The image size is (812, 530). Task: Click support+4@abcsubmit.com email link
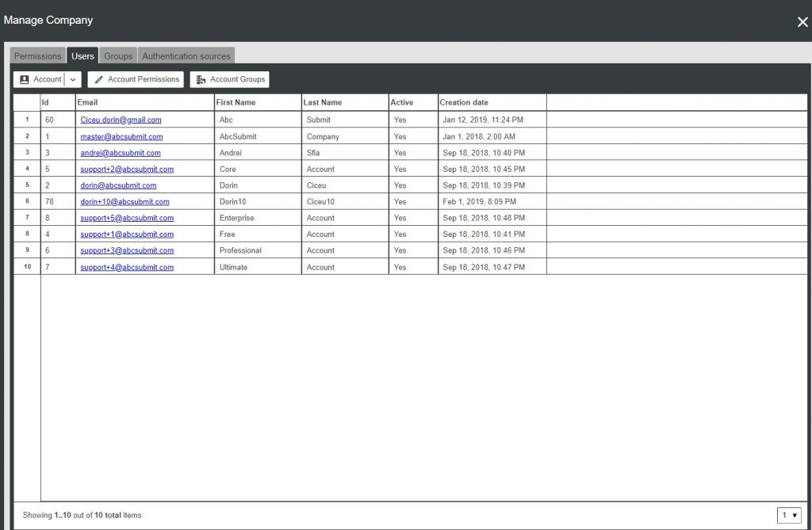coord(127,268)
